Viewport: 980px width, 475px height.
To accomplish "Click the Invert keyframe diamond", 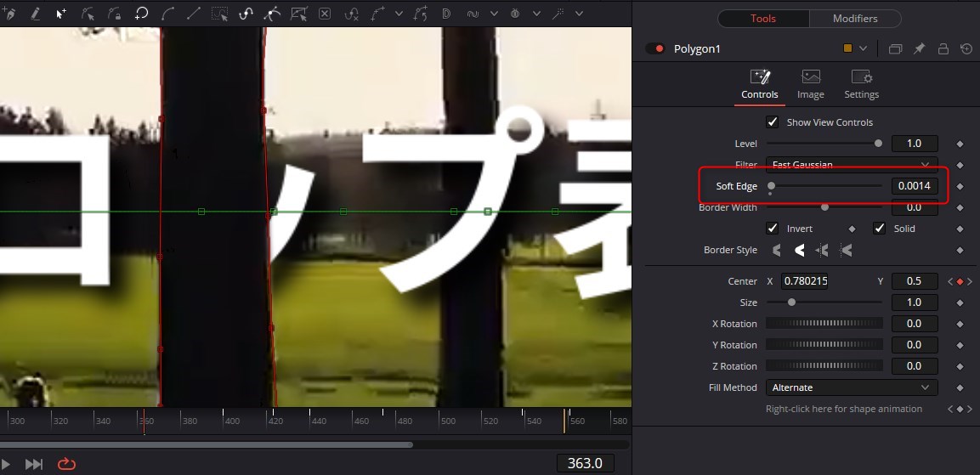I will coord(852,229).
